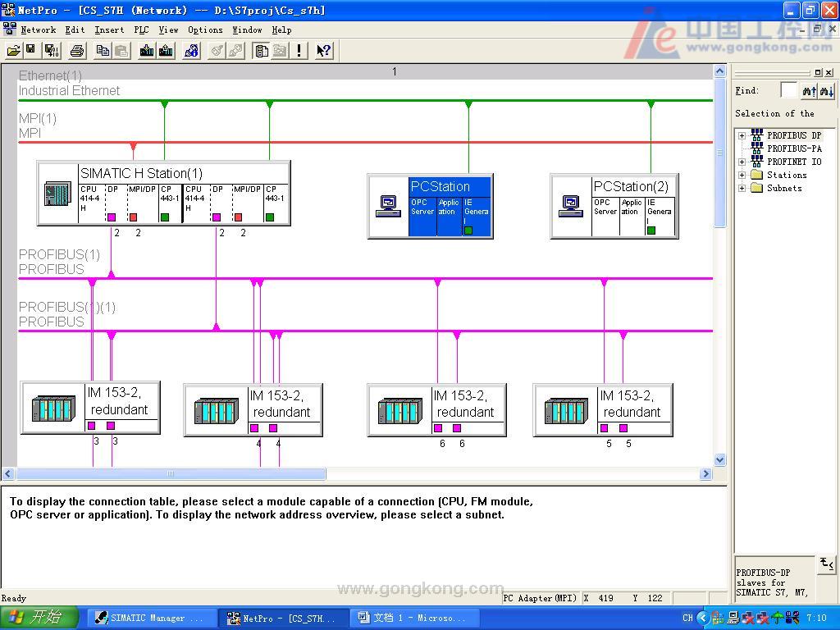Click the Copy toolbar icon
This screenshot has height=630, width=840.
[x=103, y=50]
